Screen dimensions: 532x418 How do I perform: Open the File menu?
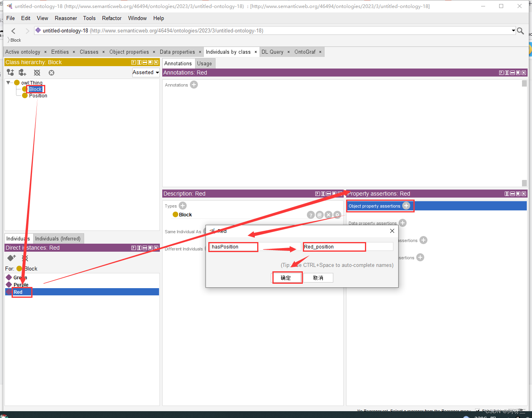10,18
